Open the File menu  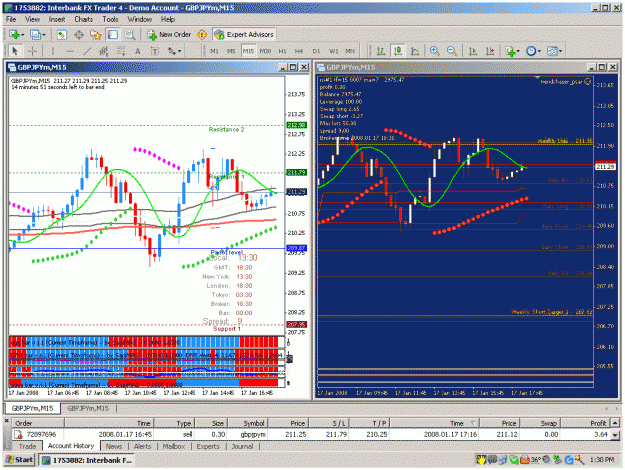[11, 19]
